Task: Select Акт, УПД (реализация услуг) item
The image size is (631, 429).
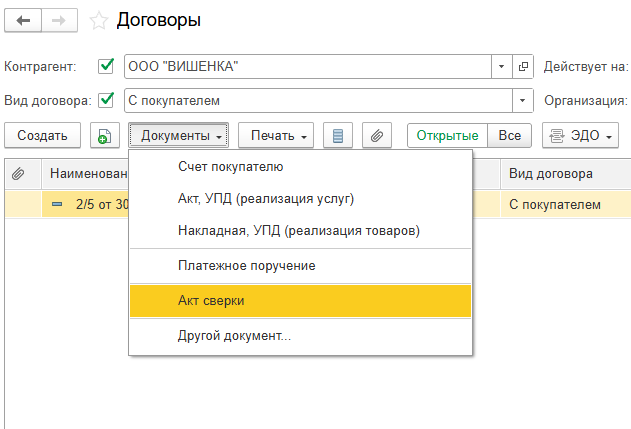Action: 300,199
